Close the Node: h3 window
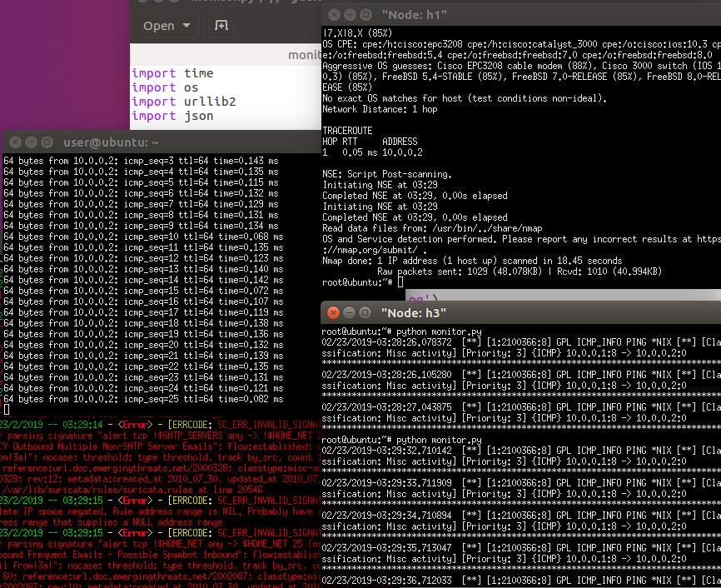The height and width of the screenshot is (588, 721). tap(333, 313)
